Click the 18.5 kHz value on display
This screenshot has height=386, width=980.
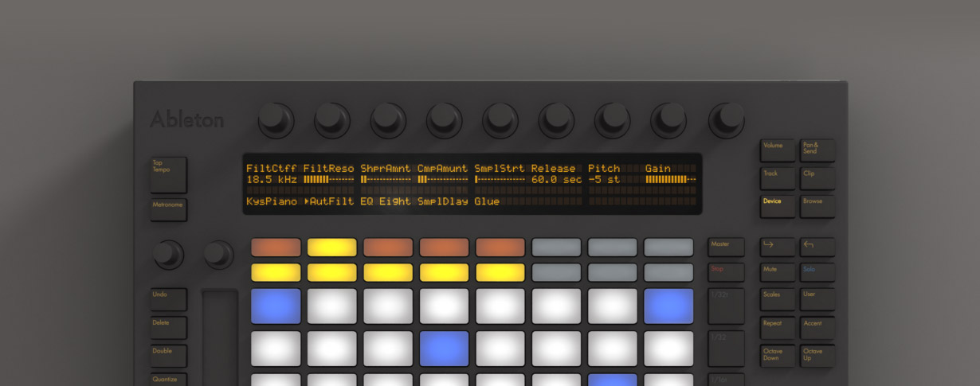click(x=272, y=180)
